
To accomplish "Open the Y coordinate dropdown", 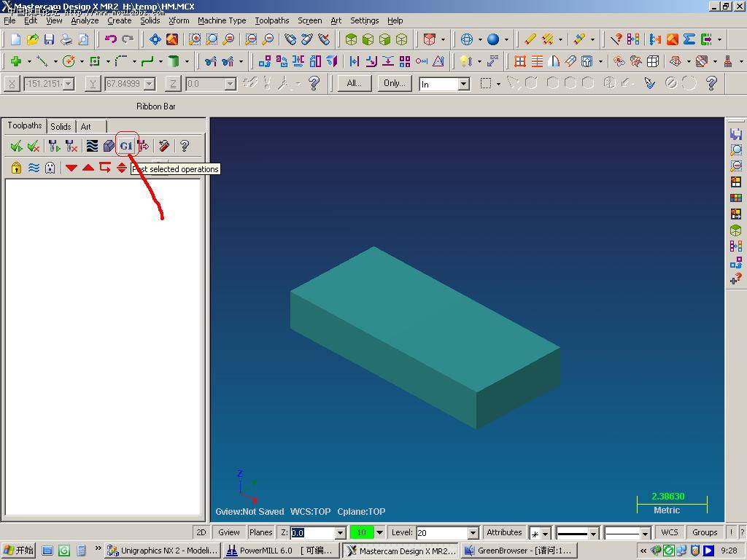I will point(150,84).
